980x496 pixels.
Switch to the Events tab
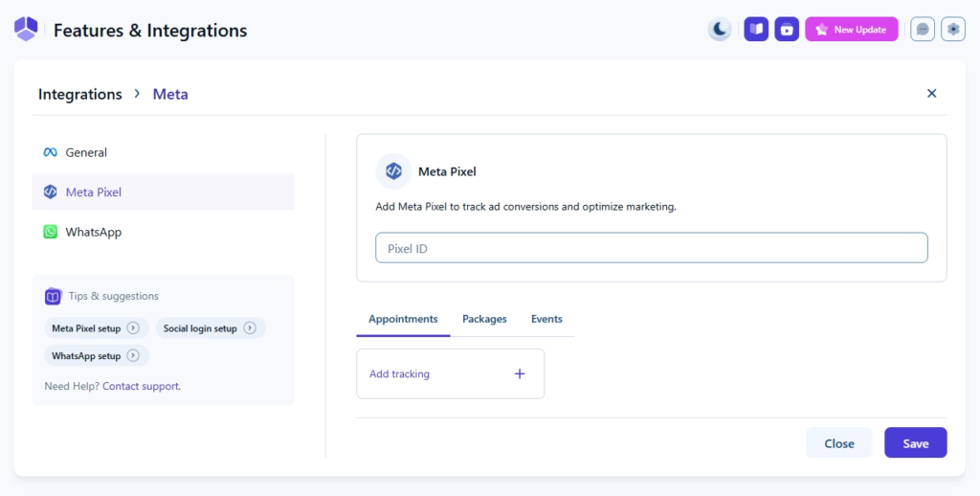[546, 319]
